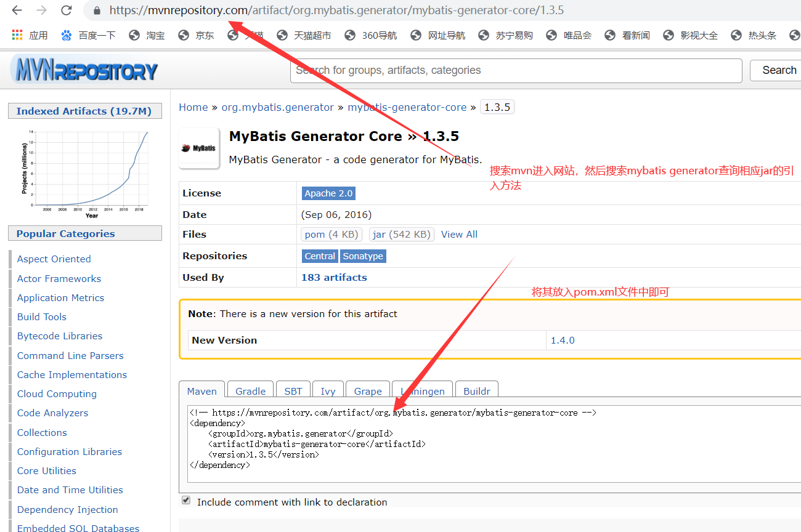Open the Build Tools category
Viewport: 801px width, 532px height.
pos(42,317)
